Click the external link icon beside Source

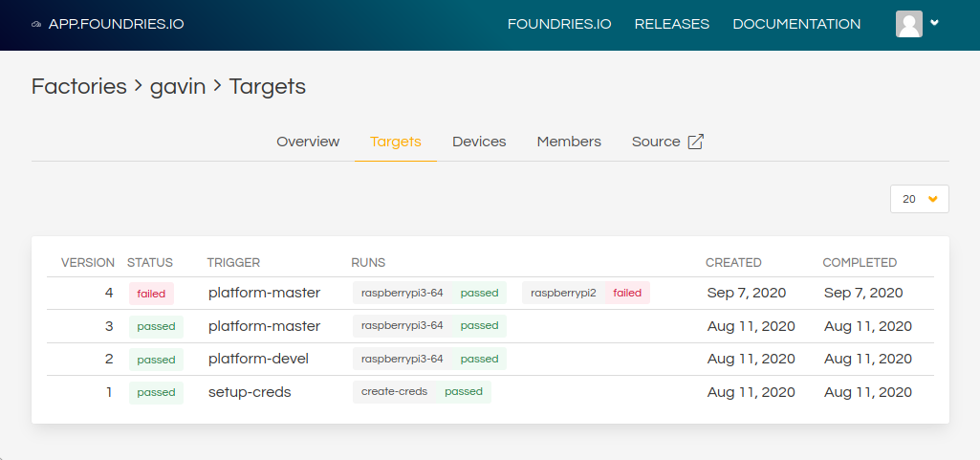696,142
